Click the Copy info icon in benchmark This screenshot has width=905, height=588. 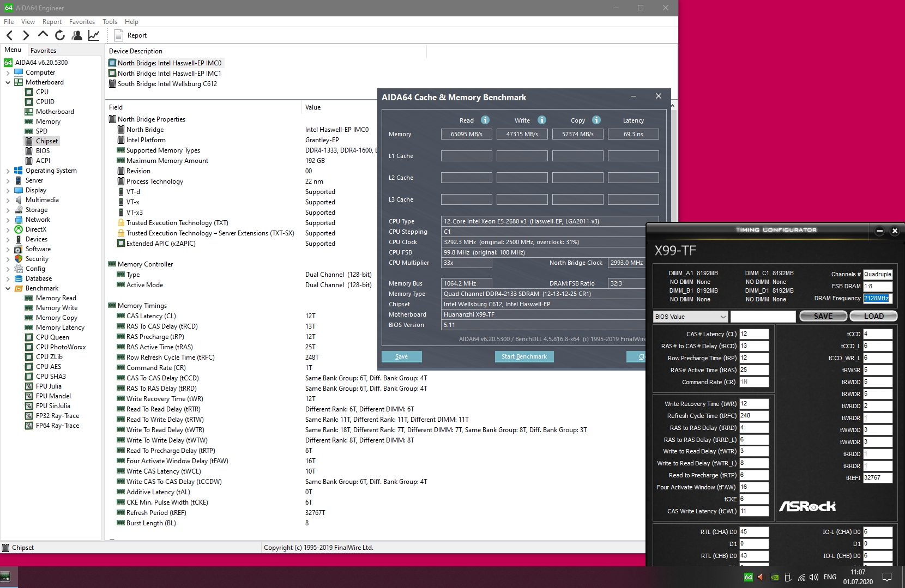pos(596,120)
